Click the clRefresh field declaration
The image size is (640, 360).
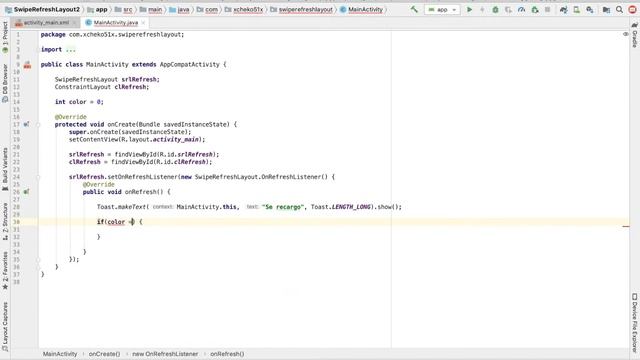(102, 87)
